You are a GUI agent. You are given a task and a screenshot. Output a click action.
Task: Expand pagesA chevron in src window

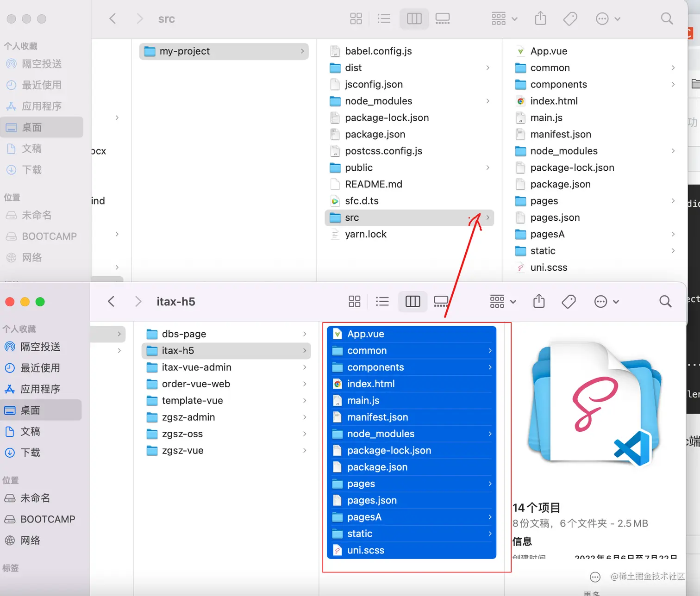point(673,234)
